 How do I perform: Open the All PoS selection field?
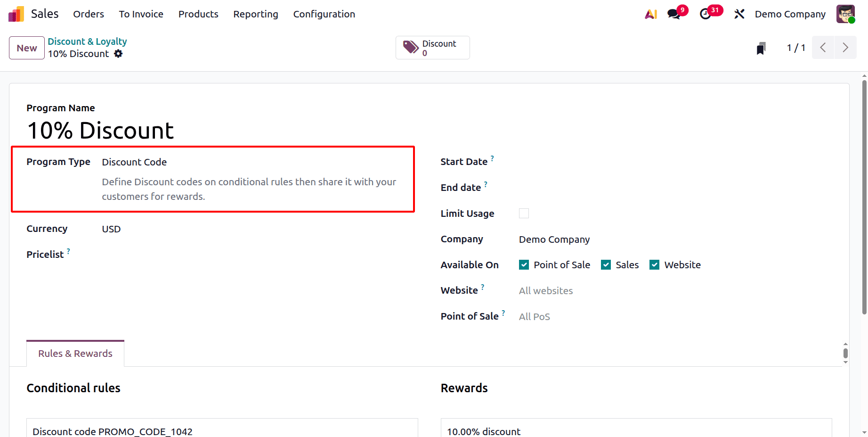534,316
